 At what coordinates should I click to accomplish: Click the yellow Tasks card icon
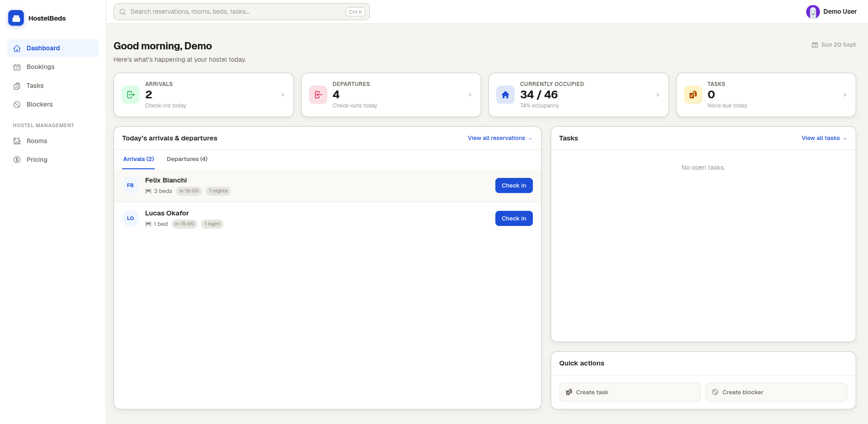(693, 95)
